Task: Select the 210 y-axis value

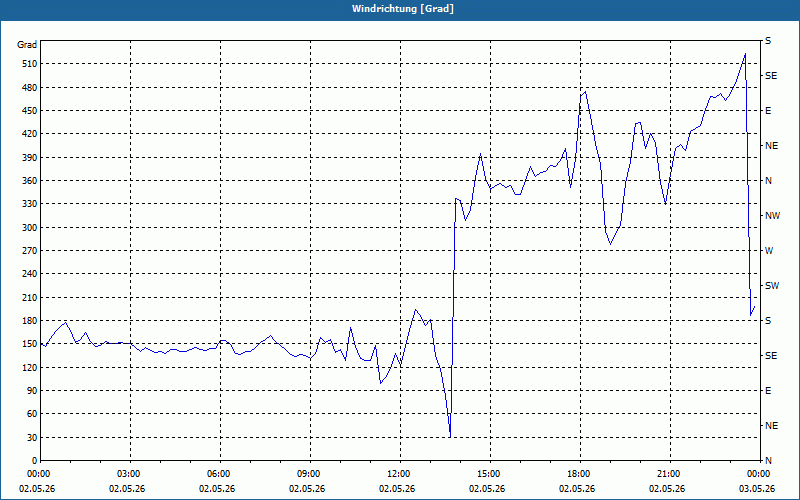Action: coord(29,297)
